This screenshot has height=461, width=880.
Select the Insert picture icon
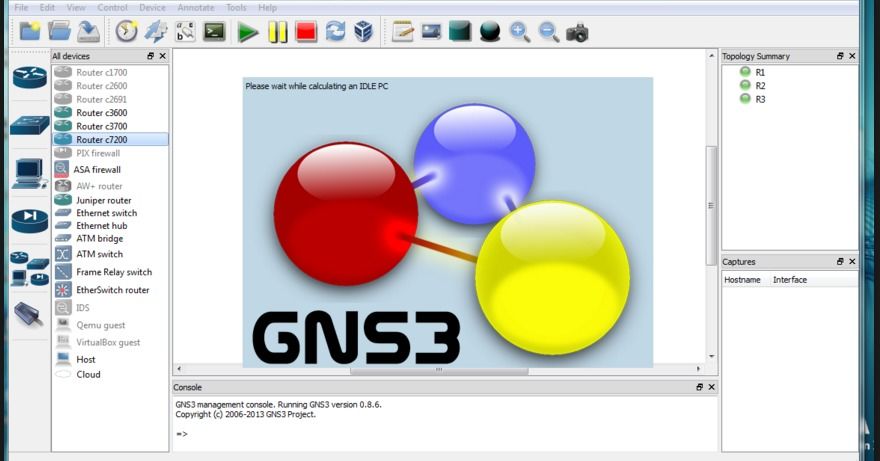tap(431, 32)
